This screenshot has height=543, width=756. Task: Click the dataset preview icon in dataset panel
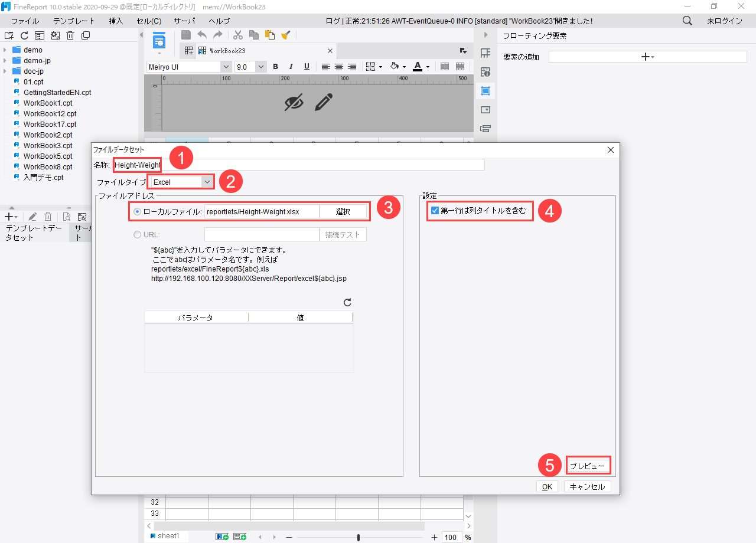point(67,217)
